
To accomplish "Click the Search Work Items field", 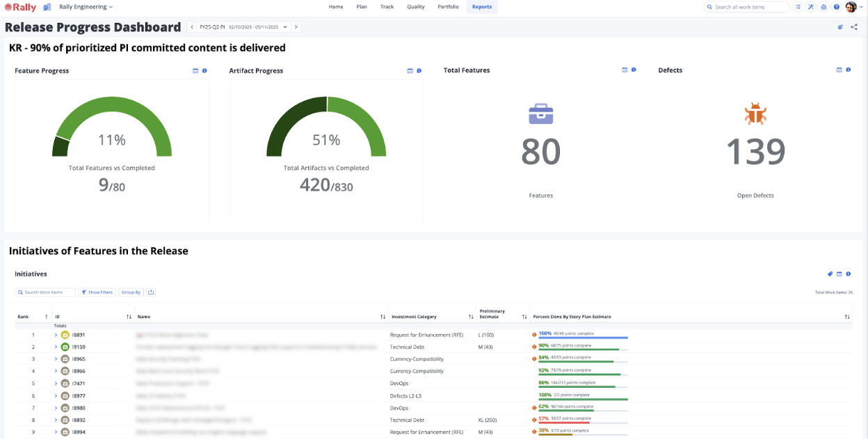I will tap(48, 292).
